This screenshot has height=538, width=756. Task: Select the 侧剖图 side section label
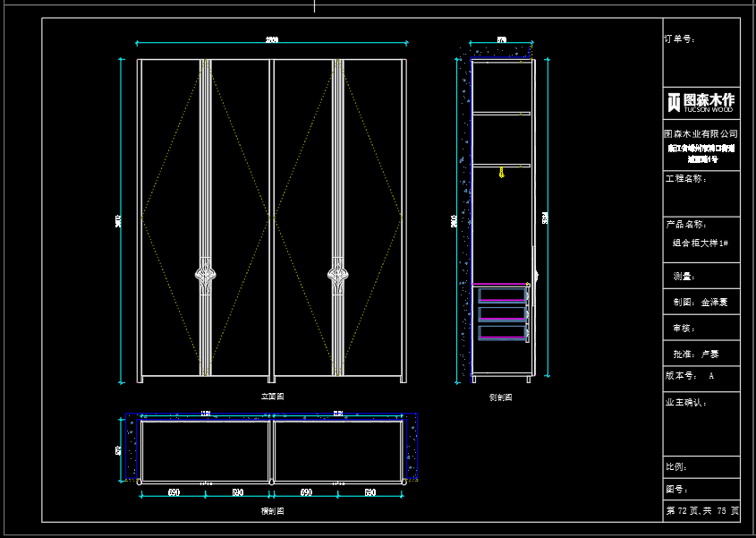click(x=501, y=397)
